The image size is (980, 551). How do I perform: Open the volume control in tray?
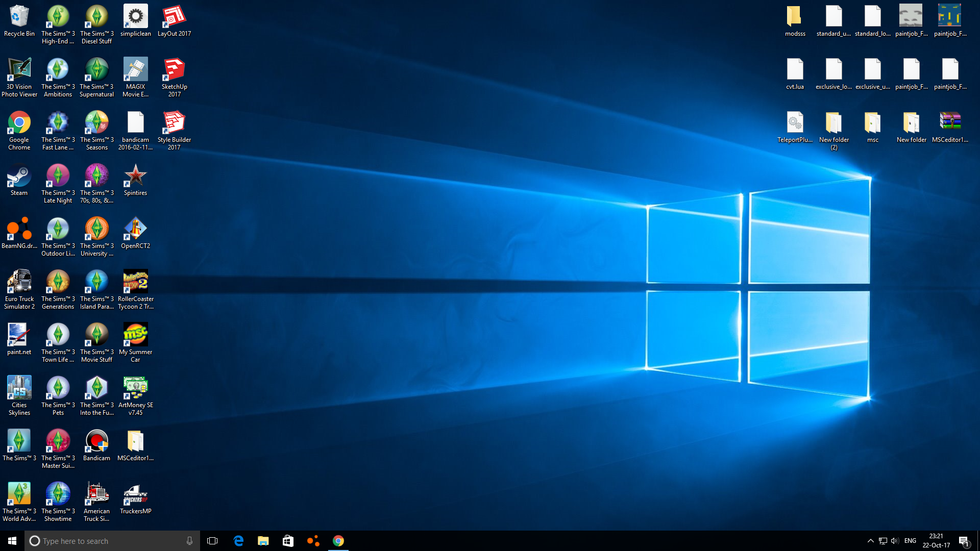(895, 541)
